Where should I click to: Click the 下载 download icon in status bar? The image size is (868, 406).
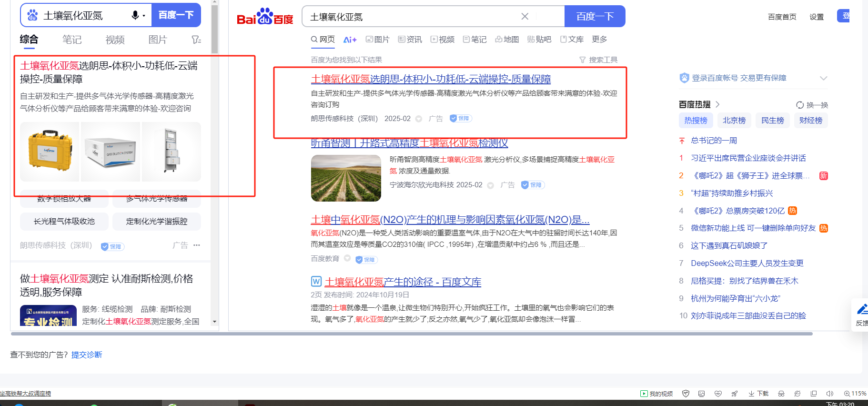coord(758,394)
